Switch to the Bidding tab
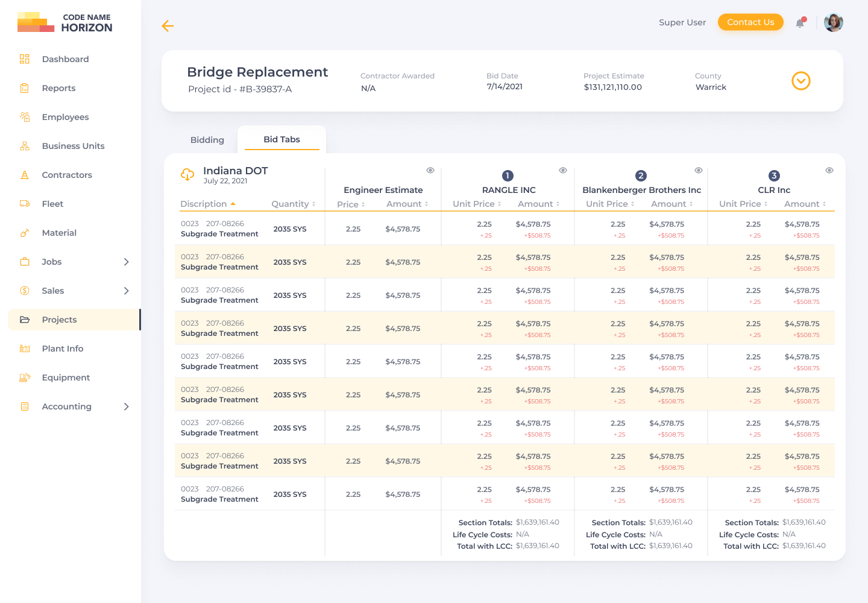Screen dimensions: 868x603 (207, 140)
